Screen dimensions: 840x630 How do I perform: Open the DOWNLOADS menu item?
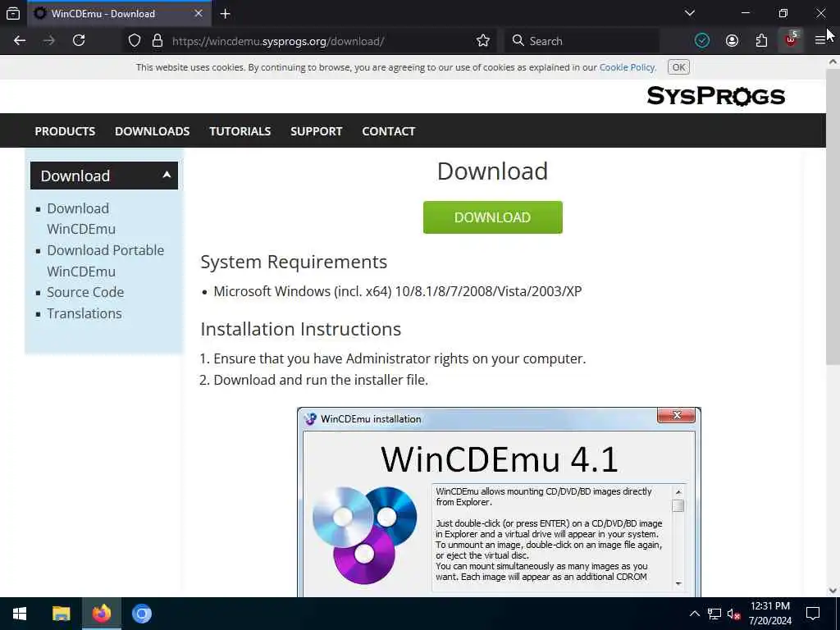(x=152, y=131)
